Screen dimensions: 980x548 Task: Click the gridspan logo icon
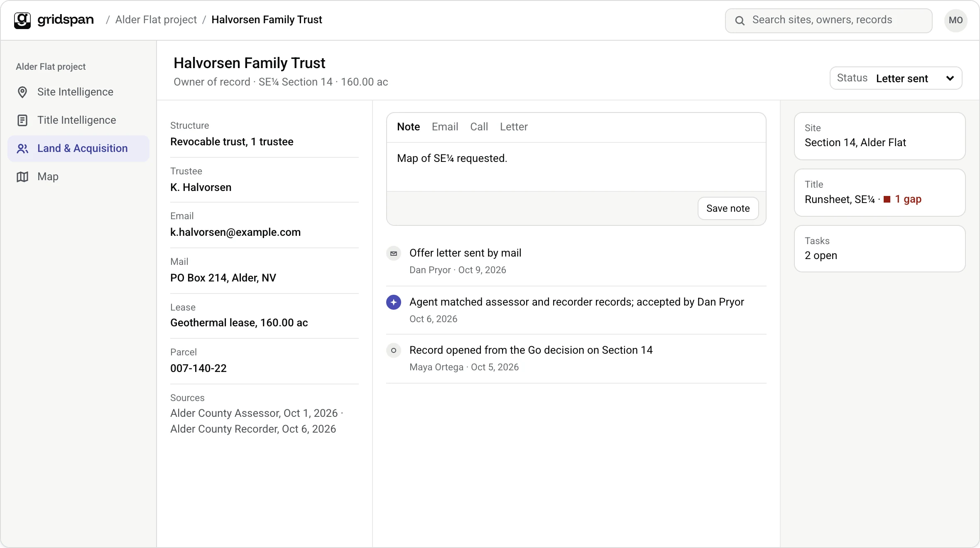pos(22,20)
